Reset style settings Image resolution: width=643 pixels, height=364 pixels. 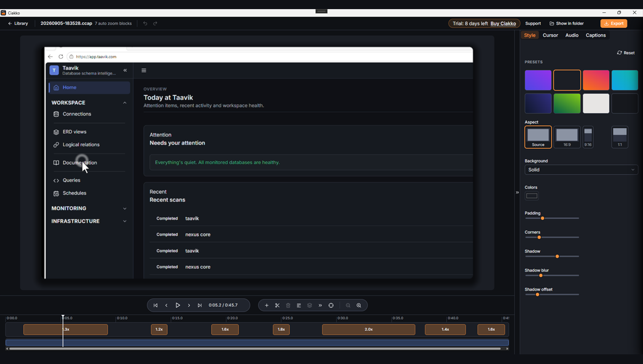(626, 53)
